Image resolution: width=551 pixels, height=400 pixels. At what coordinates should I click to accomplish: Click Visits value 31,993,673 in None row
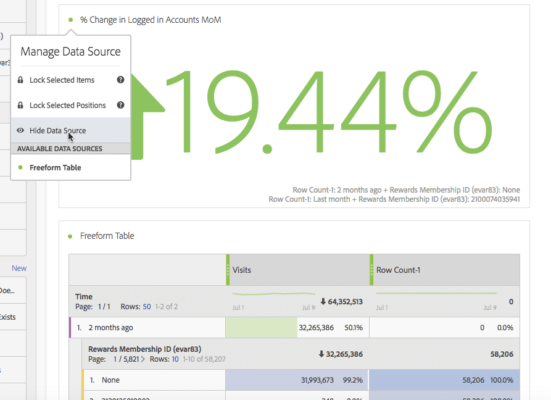tap(317, 380)
